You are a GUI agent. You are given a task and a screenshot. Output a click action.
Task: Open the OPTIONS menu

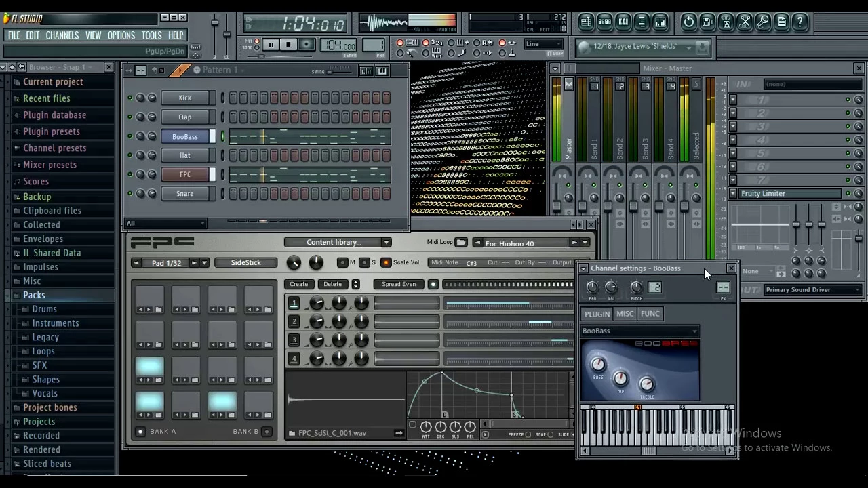(121, 35)
